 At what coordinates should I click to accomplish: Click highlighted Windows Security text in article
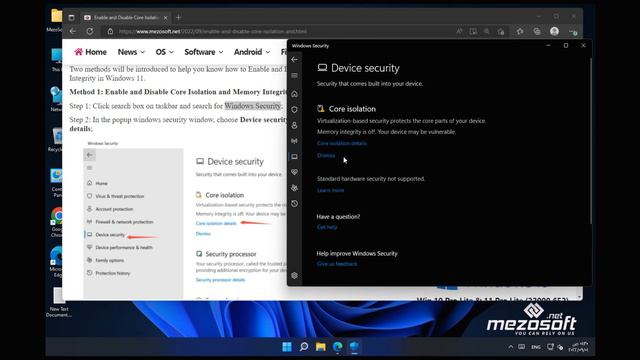coord(253,106)
